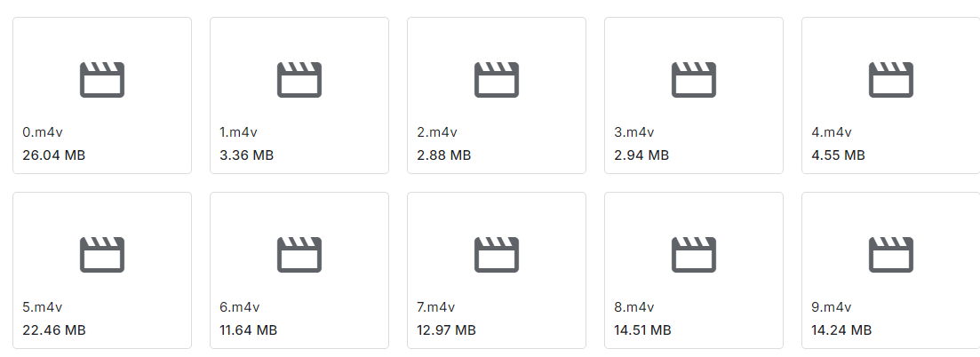
Task: Click the 26.04 MB size label
Action: (53, 155)
